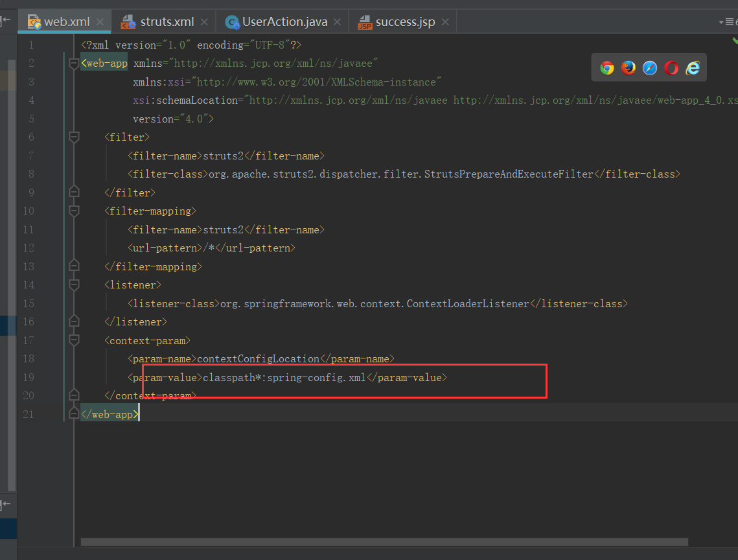Screen dimensions: 738x560
Task: Click the struts.xml file type icon
Action: pos(128,21)
